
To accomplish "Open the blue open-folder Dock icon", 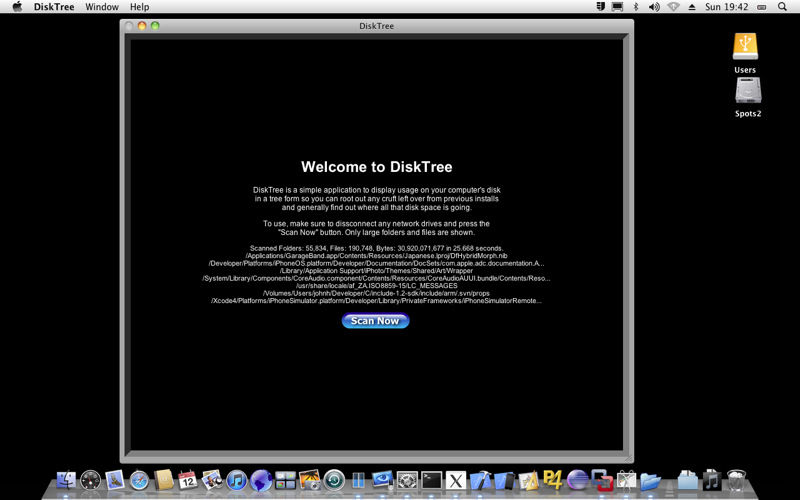I will (651, 481).
